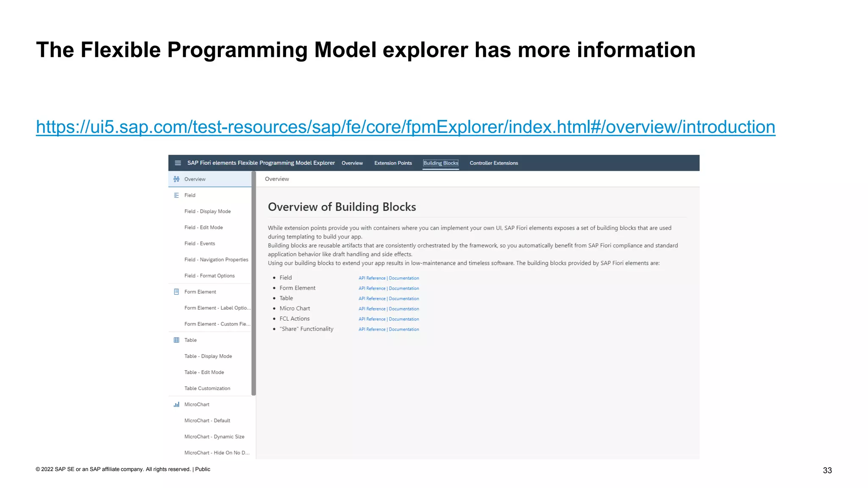This screenshot has height=488, width=868.
Task: Click the Field list icon
Action: pyautogui.click(x=176, y=195)
